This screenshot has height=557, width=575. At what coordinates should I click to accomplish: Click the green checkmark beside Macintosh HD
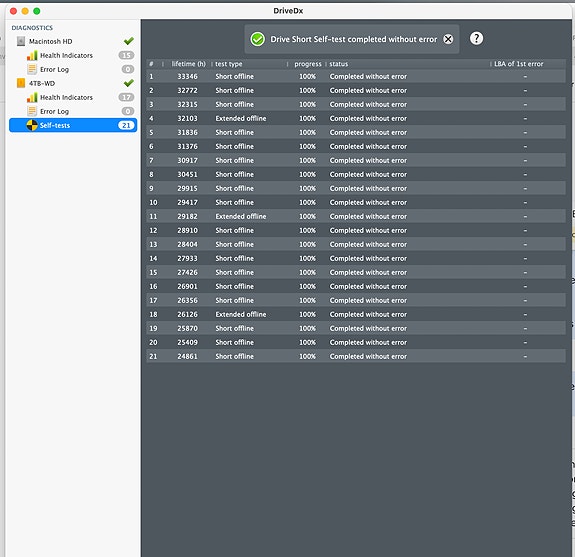(128, 41)
